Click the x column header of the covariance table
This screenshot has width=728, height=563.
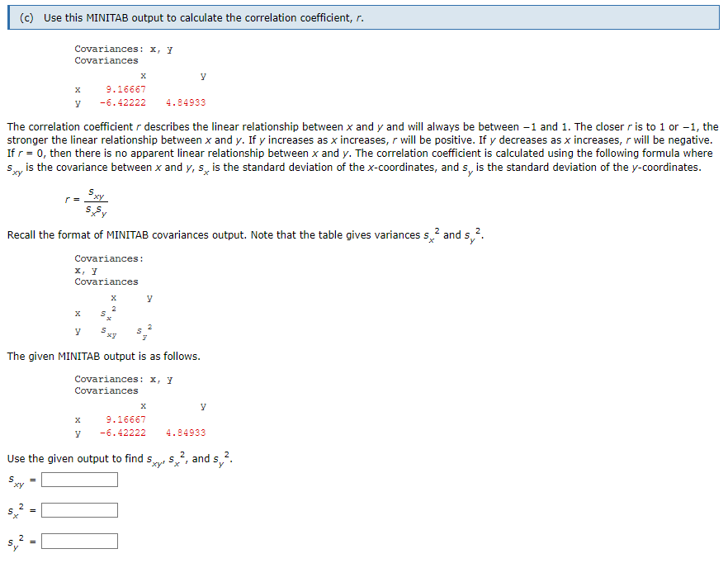tap(142, 75)
